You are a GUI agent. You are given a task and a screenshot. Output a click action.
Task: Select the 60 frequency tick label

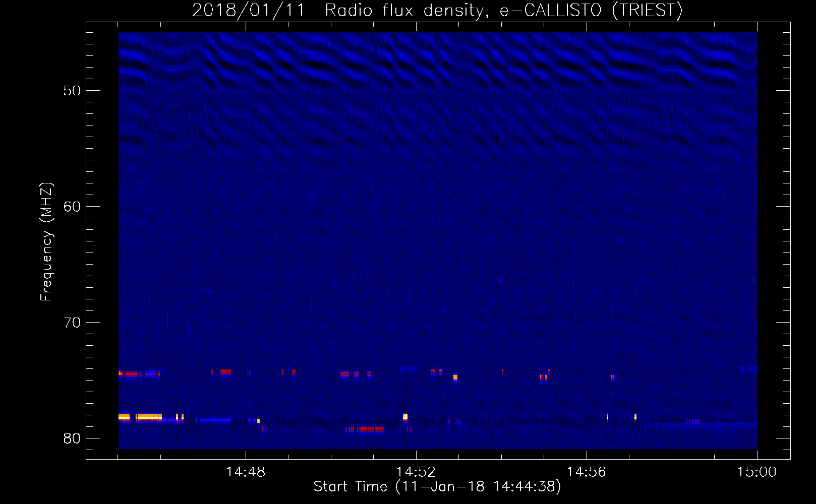pyautogui.click(x=72, y=207)
